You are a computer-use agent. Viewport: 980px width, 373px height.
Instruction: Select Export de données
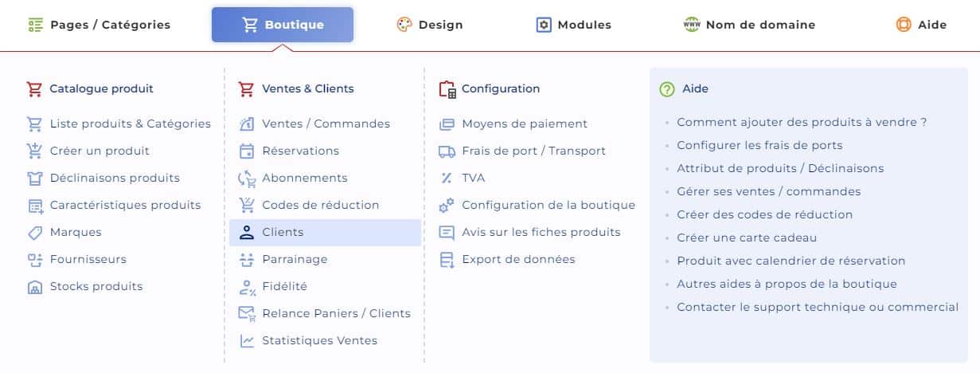pyautogui.click(x=518, y=259)
